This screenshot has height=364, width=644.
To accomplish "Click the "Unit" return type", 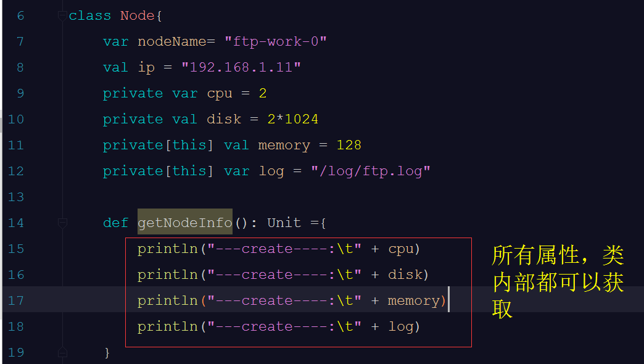I will tap(284, 223).
